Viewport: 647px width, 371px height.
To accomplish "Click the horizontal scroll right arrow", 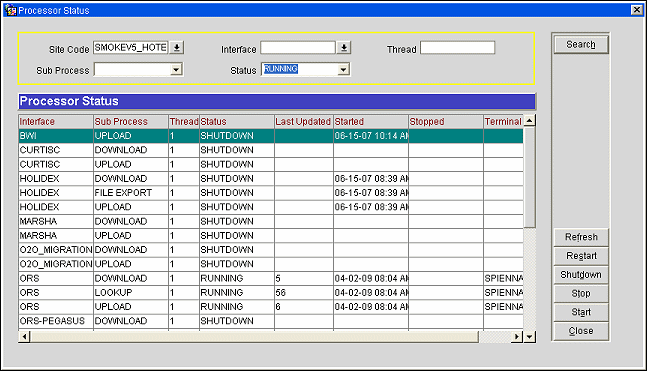I will coord(517,337).
